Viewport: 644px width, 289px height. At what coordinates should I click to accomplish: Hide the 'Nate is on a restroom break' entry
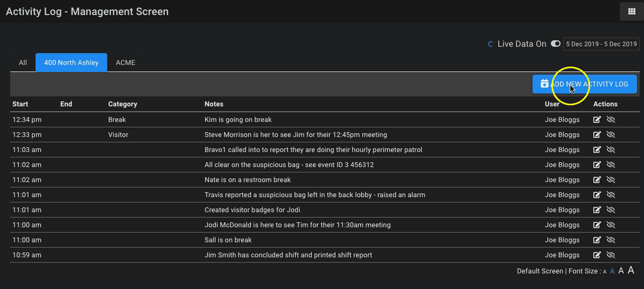click(611, 180)
